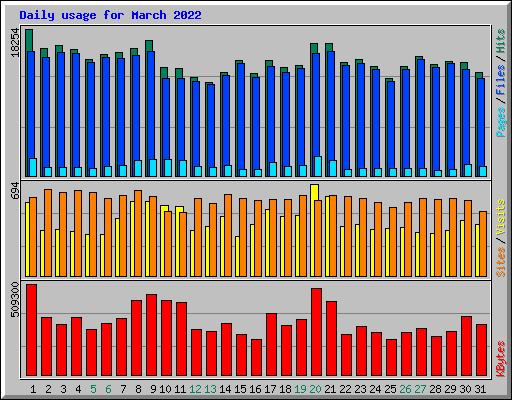
Task: Click day label 8 on the x-axis
Action: [x=138, y=389]
